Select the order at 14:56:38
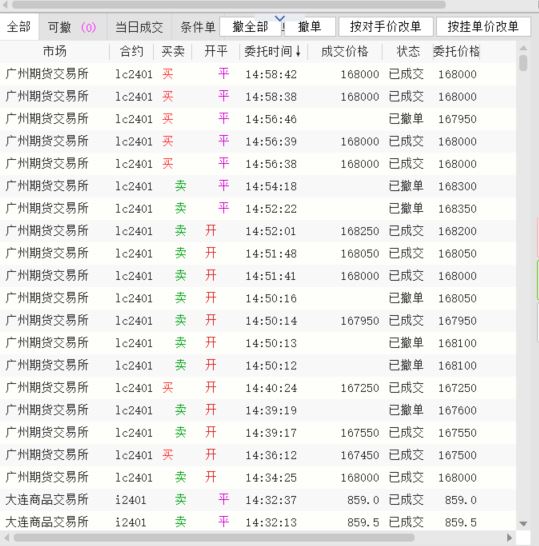The image size is (539, 546). 258,164
